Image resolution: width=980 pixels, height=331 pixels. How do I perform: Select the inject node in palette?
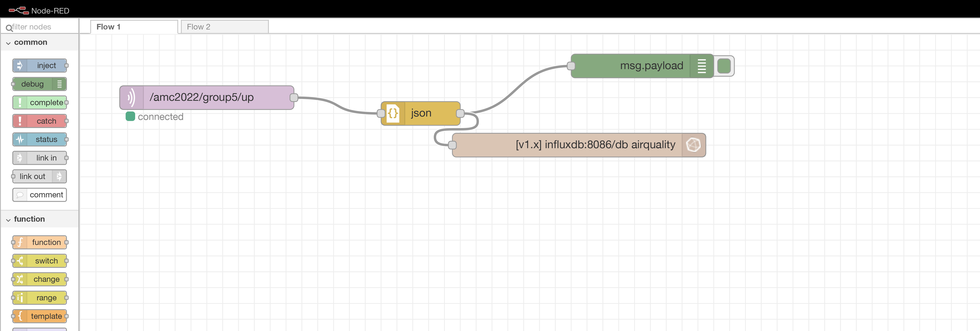40,65
